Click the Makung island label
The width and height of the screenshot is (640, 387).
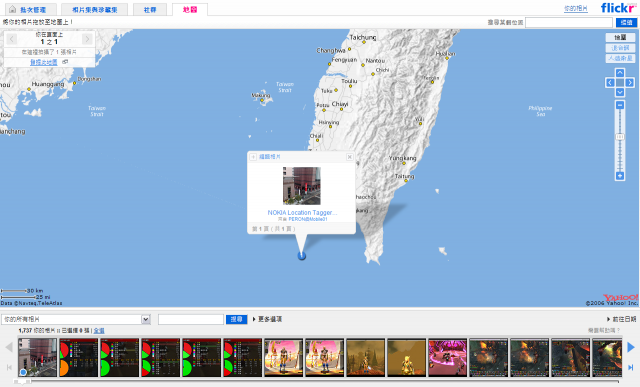(260, 96)
